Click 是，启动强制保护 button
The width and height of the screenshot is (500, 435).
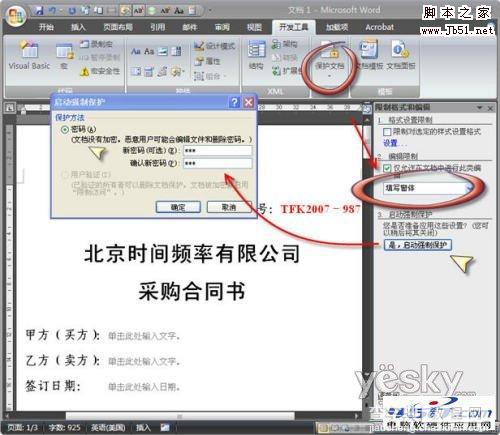click(418, 245)
